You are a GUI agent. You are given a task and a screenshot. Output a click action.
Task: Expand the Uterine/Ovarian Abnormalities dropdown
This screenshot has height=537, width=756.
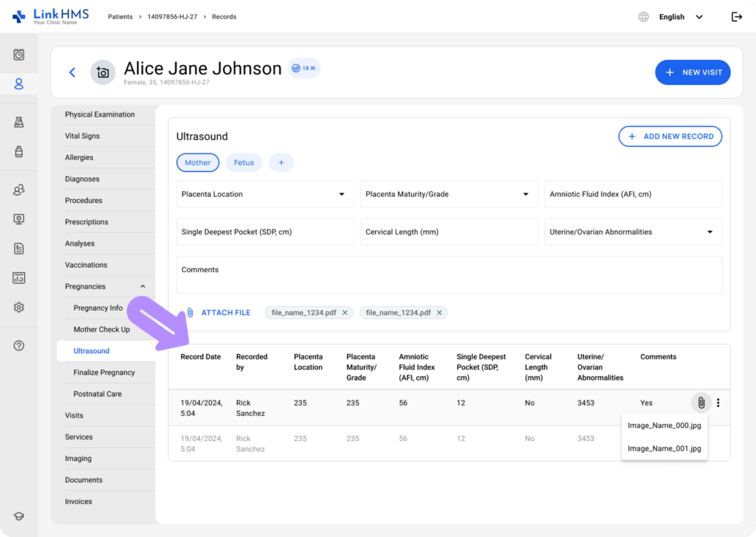633,232
